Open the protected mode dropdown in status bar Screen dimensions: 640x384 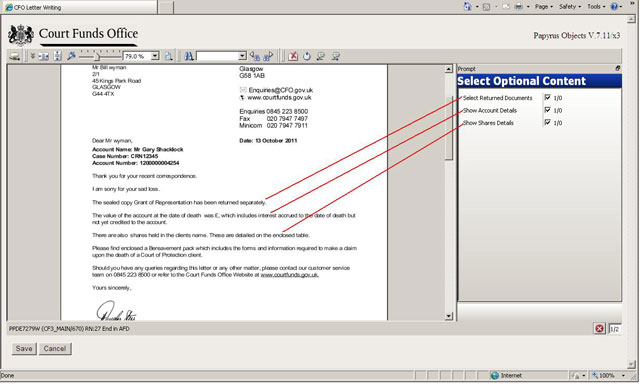[584, 375]
